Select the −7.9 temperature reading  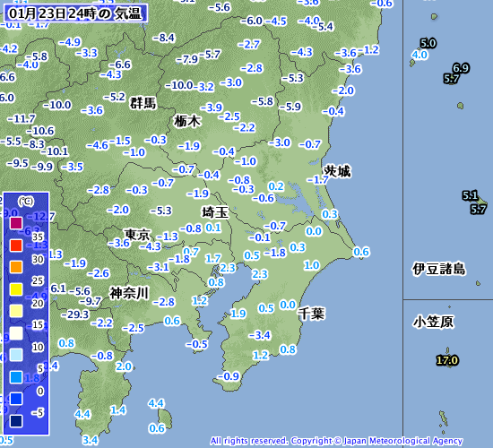coord(187,59)
